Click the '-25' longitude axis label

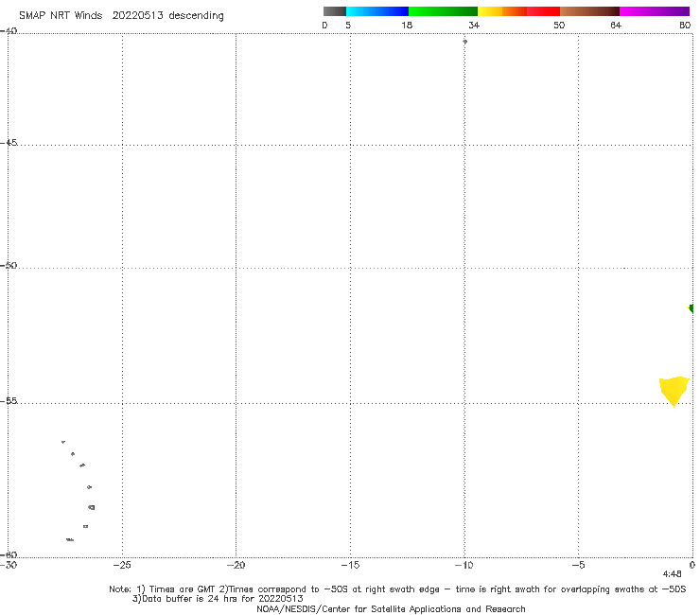[x=122, y=566]
